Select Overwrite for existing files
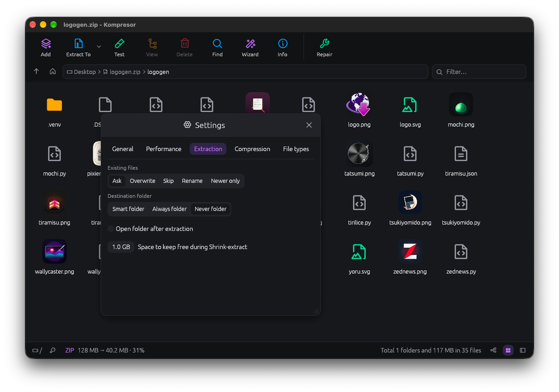The height and width of the screenshot is (392, 559). click(142, 181)
